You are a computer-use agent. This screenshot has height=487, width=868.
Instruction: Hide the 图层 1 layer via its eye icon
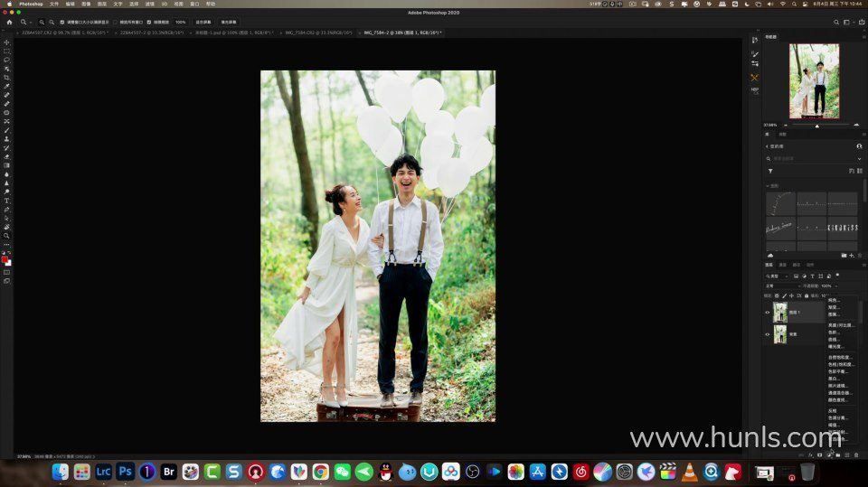pos(768,313)
